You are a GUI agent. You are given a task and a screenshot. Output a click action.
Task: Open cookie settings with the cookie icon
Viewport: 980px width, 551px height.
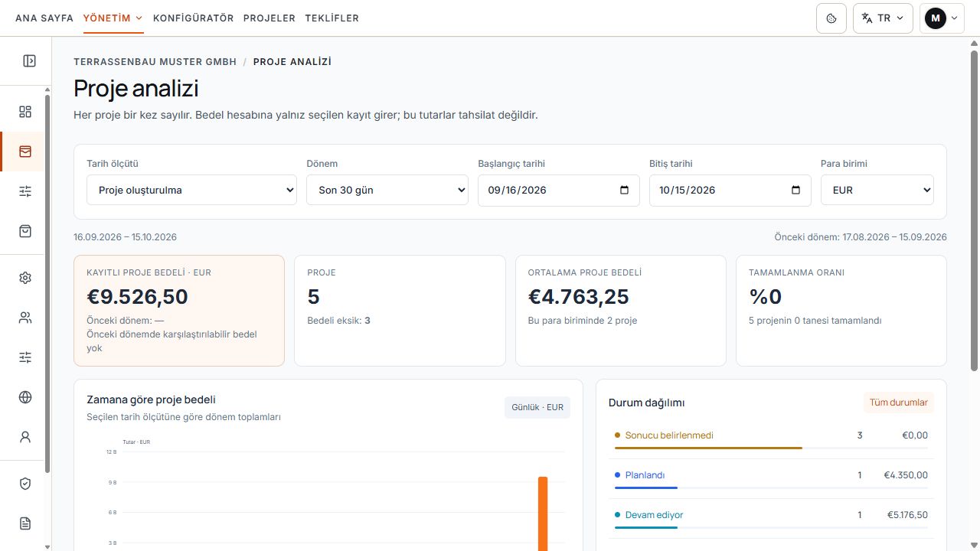coord(831,18)
